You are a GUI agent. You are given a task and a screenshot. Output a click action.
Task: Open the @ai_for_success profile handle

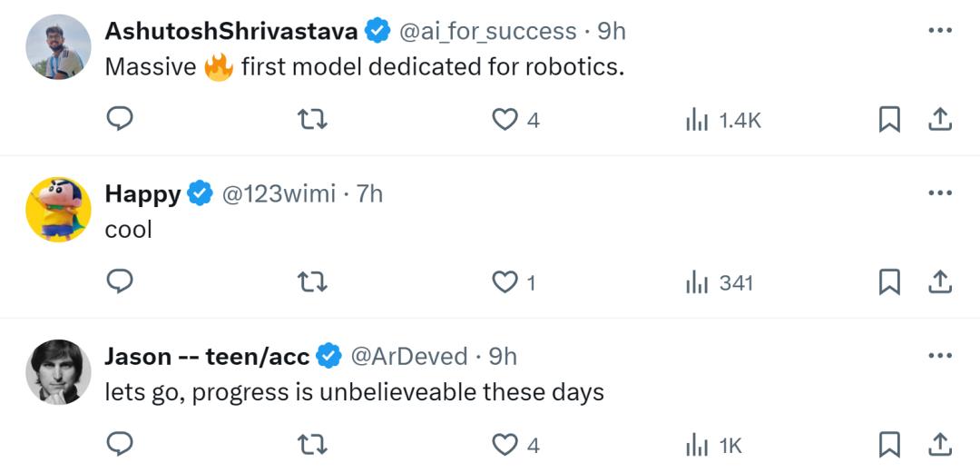488,31
